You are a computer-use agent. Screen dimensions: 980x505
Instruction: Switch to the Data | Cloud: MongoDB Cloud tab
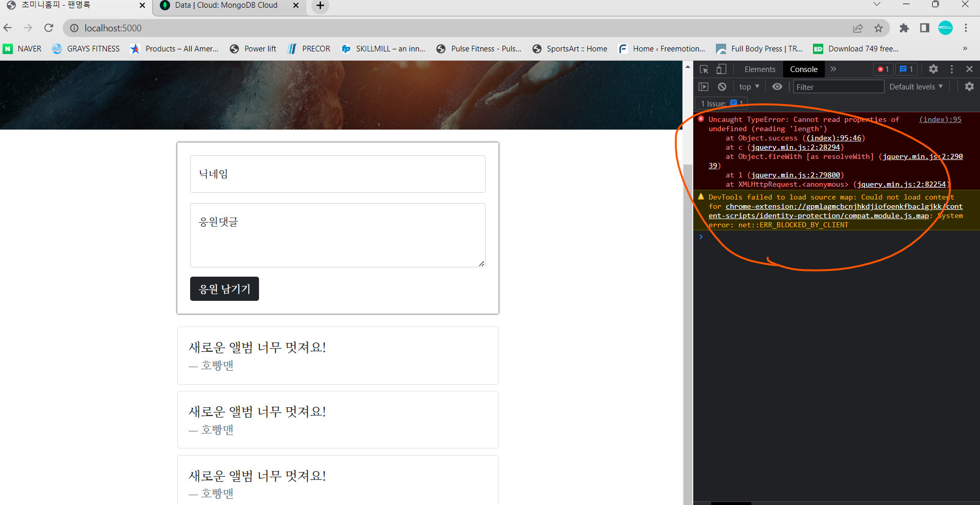click(x=226, y=5)
